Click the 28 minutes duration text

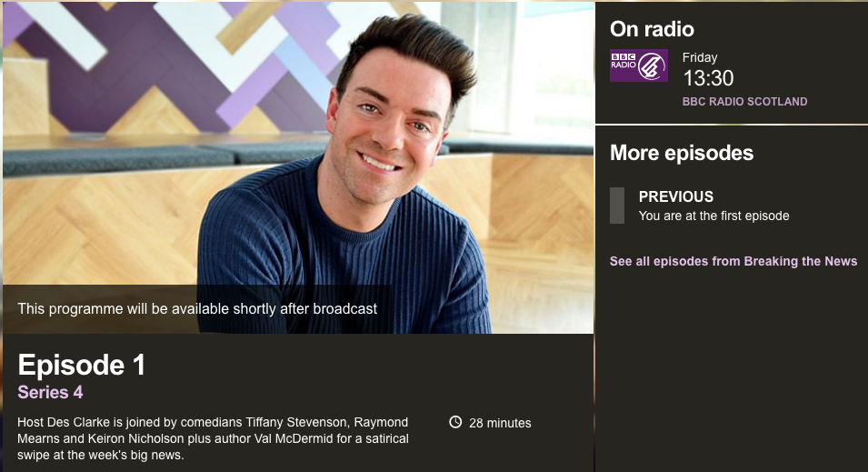pos(500,423)
